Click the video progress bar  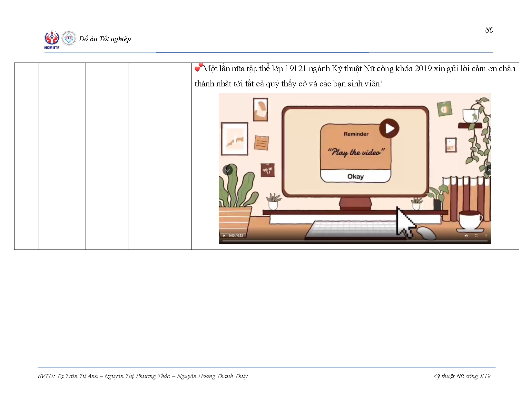coord(355,241)
